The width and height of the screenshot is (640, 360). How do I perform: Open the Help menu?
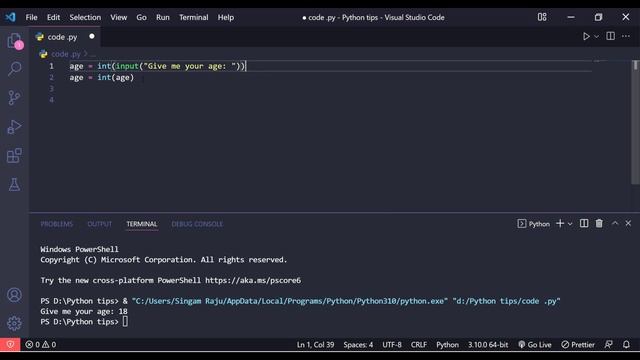coord(225,17)
